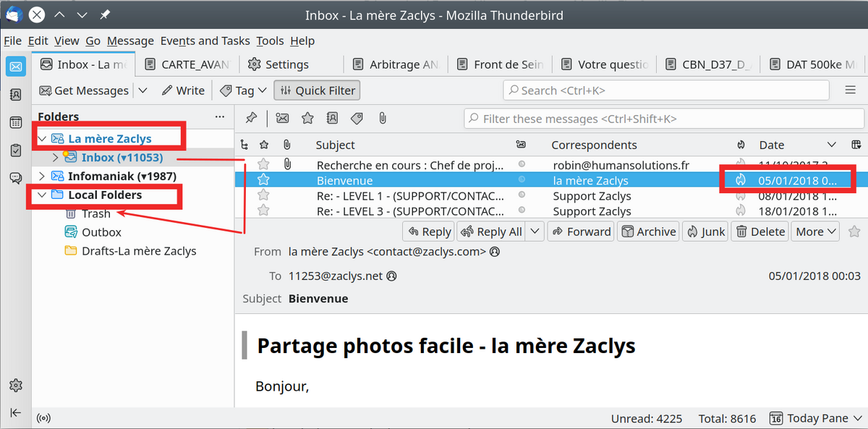Open the Calendar space

pos(15,122)
